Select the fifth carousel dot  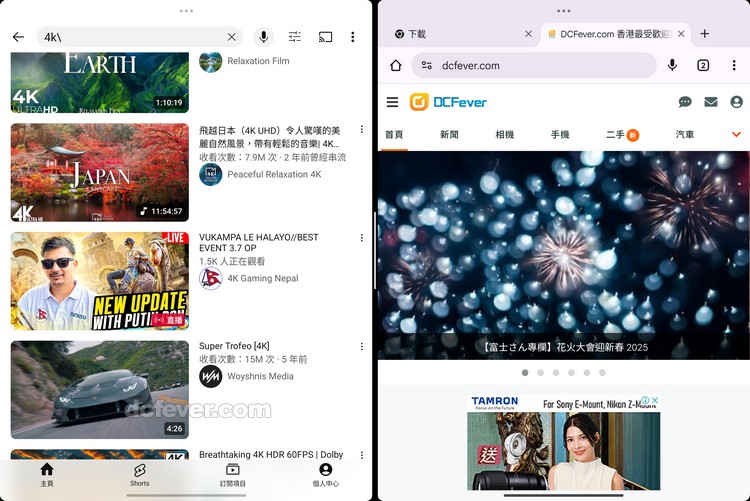[587, 373]
